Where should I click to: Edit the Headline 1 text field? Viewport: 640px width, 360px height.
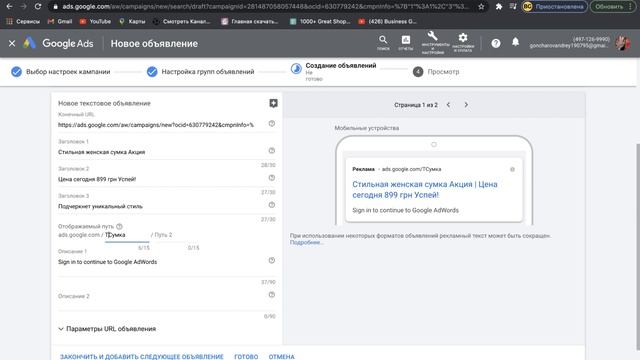tap(162, 152)
